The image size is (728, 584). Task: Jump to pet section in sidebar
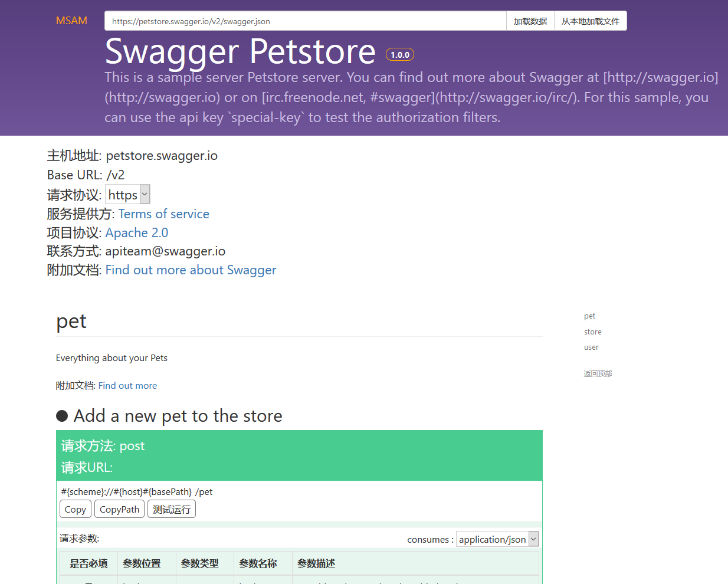(x=589, y=316)
